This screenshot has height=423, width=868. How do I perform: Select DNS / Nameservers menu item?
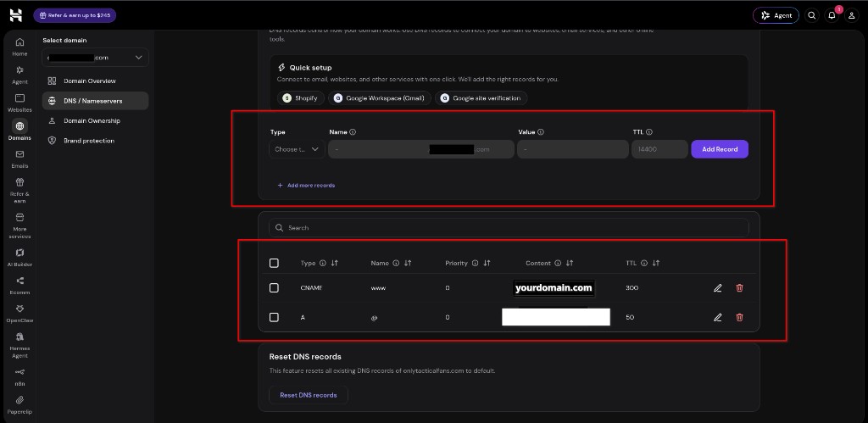tap(95, 101)
